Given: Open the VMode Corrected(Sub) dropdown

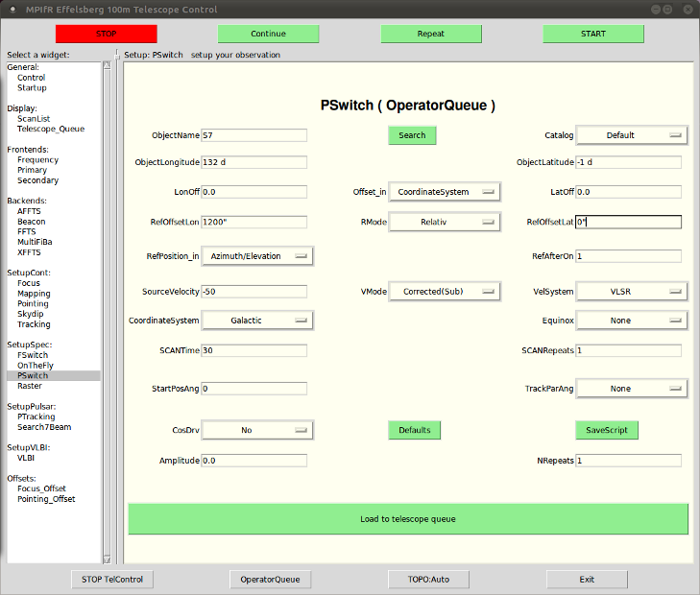Looking at the screenshot, I should [x=445, y=291].
